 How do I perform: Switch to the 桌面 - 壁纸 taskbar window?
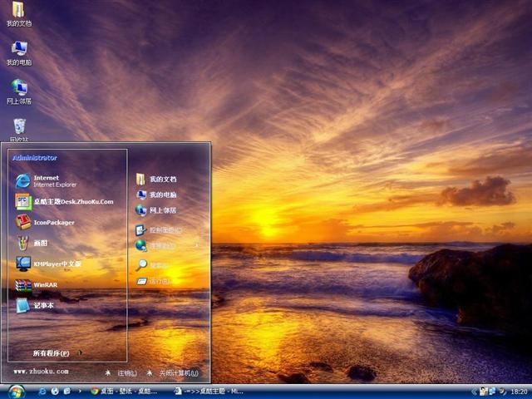click(x=125, y=391)
